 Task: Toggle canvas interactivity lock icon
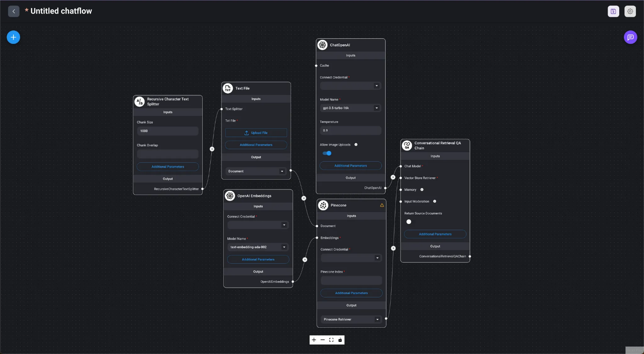click(x=340, y=340)
